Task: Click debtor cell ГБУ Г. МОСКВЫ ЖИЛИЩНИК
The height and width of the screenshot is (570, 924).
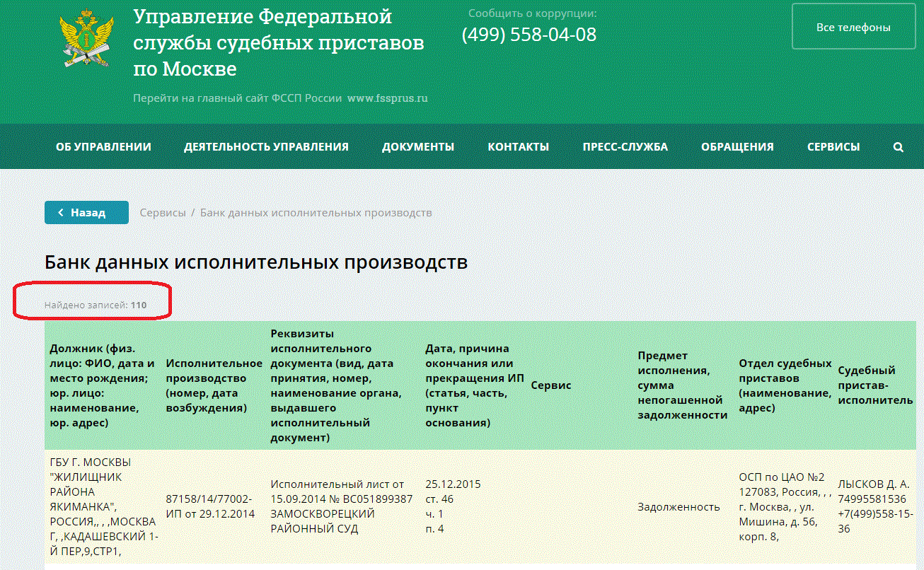Action: pos(103,506)
